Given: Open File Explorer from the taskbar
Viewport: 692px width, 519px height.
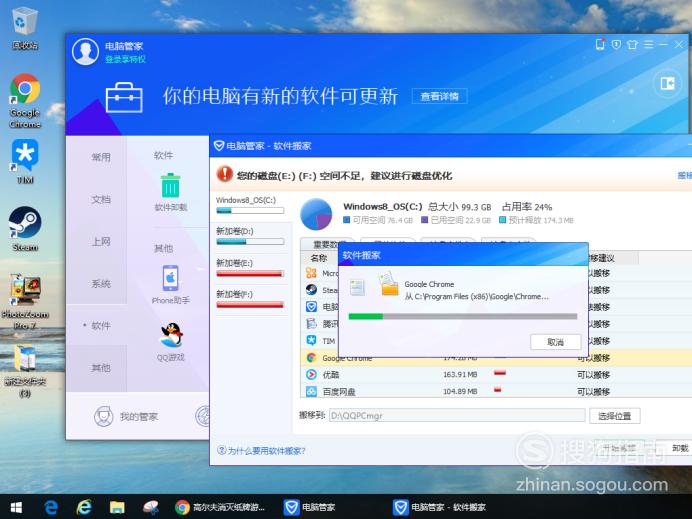Looking at the screenshot, I should [x=117, y=507].
